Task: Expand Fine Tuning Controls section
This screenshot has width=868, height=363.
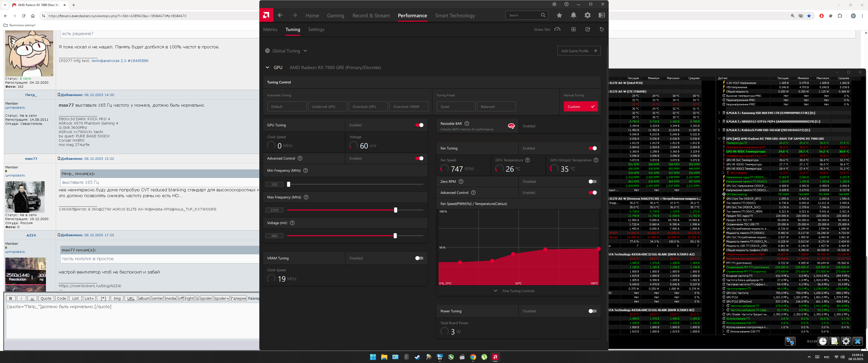Action: (518, 291)
